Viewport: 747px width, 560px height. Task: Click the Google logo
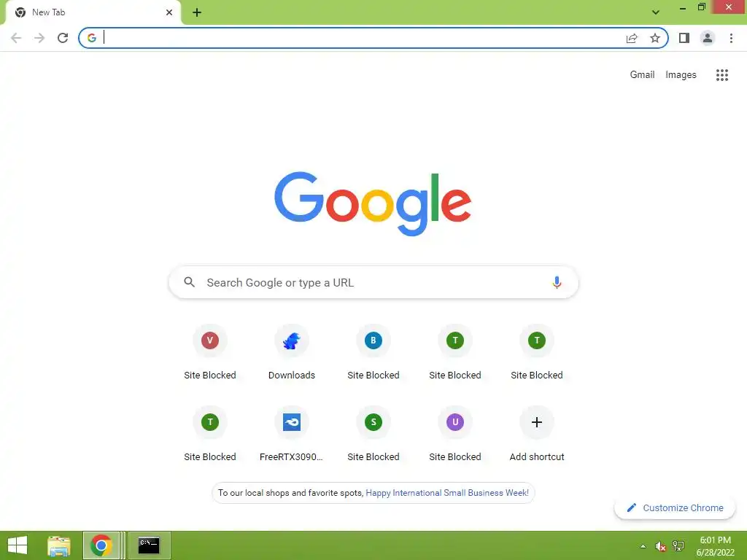click(373, 204)
